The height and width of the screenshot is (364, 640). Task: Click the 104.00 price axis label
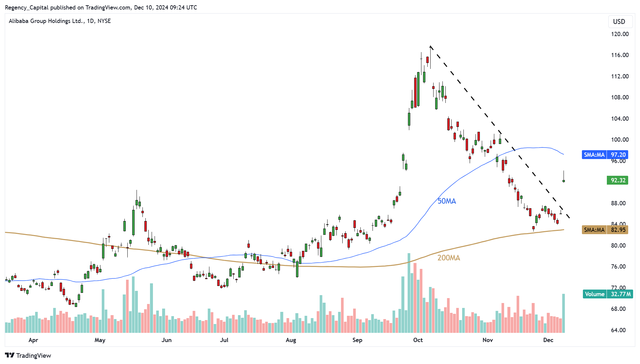tap(620, 119)
